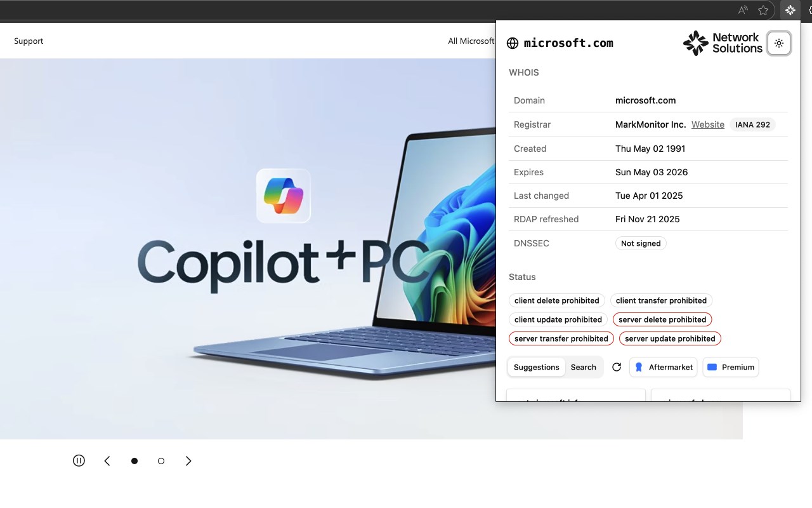Click the Expires date Sun May 03 2026
812x508 pixels.
tap(652, 172)
